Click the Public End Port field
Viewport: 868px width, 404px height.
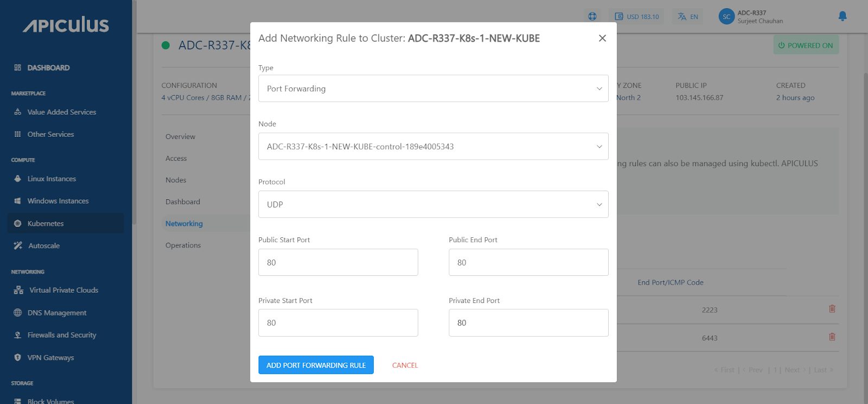[528, 262]
